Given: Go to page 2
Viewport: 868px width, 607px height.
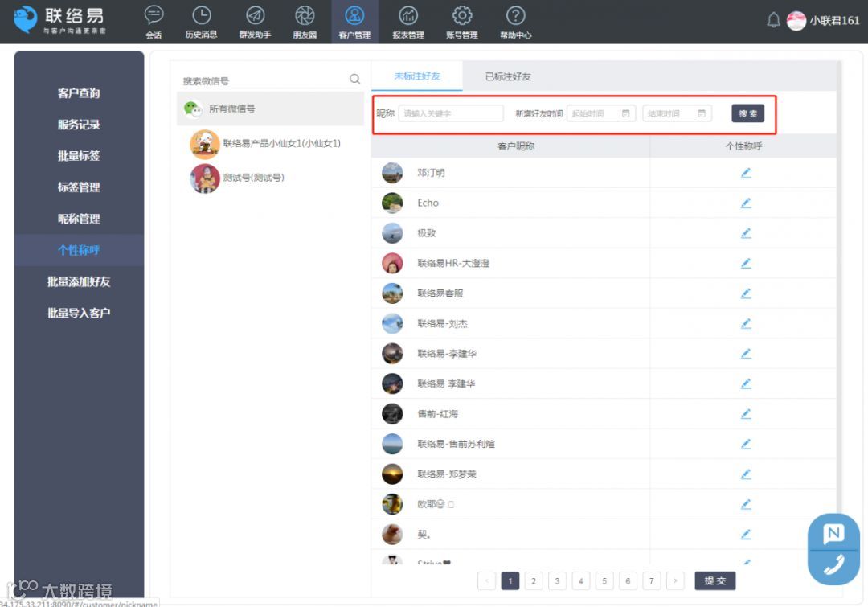Looking at the screenshot, I should [534, 581].
